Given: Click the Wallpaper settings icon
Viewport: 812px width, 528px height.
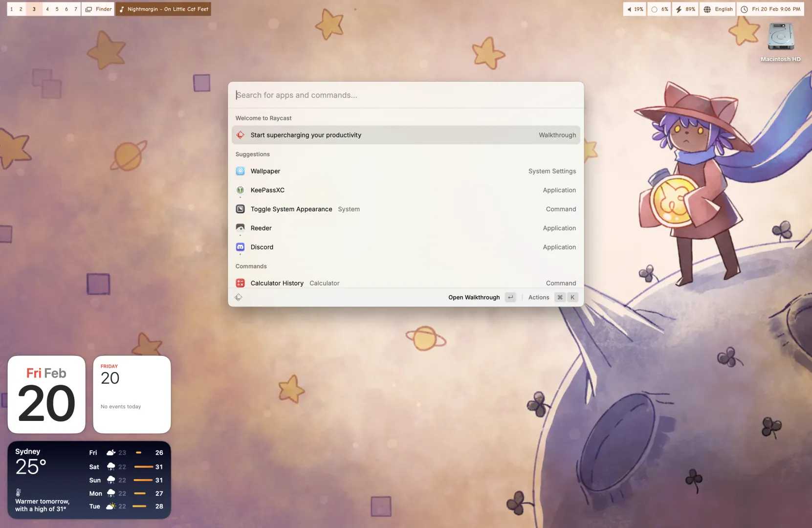Looking at the screenshot, I should [240, 171].
